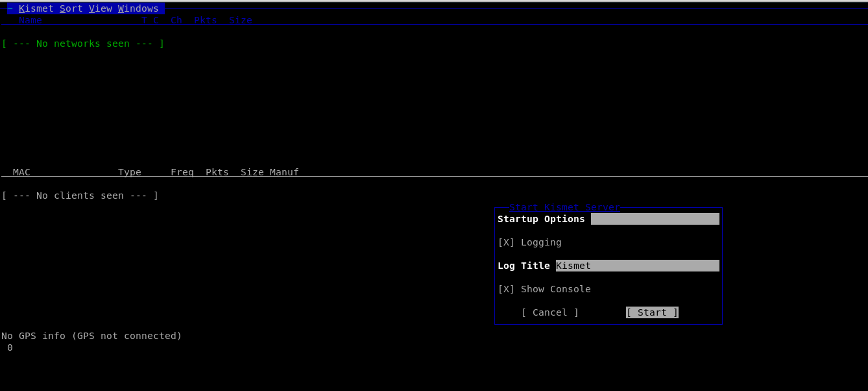Click the Name column header in networks list

click(x=30, y=20)
